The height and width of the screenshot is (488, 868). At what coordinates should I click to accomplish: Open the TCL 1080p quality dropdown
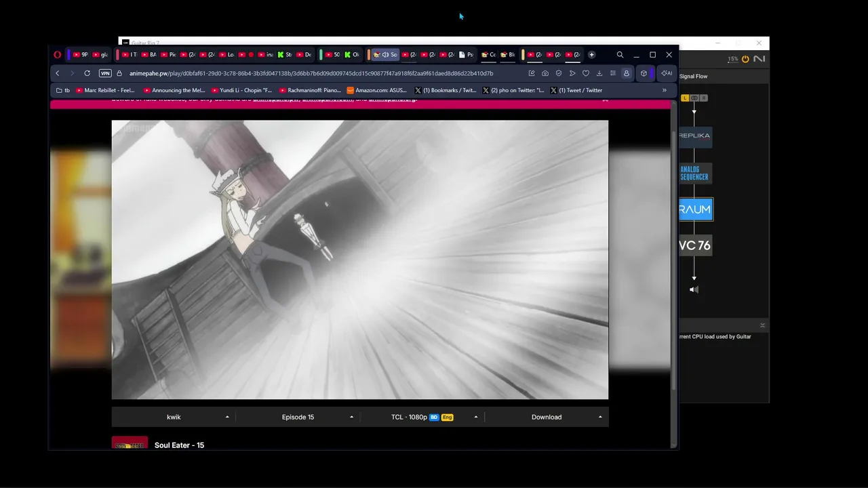[x=422, y=417]
